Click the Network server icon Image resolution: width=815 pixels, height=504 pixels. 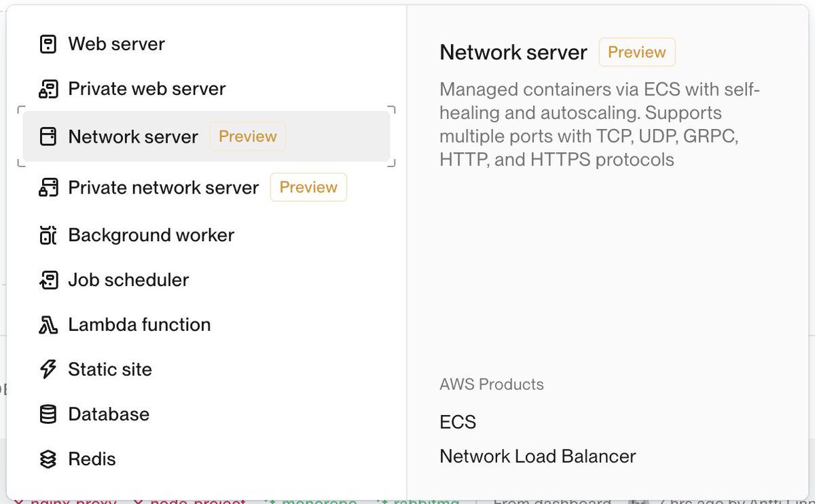click(48, 137)
